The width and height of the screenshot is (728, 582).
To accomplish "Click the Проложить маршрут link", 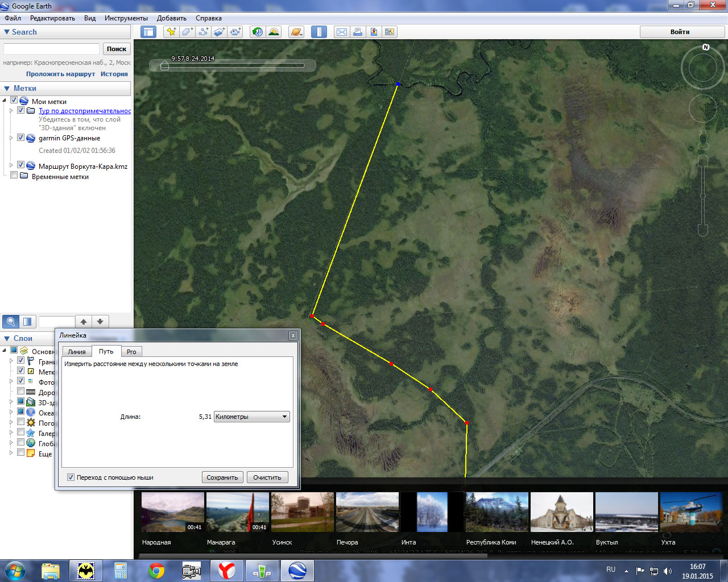I will (x=60, y=74).
